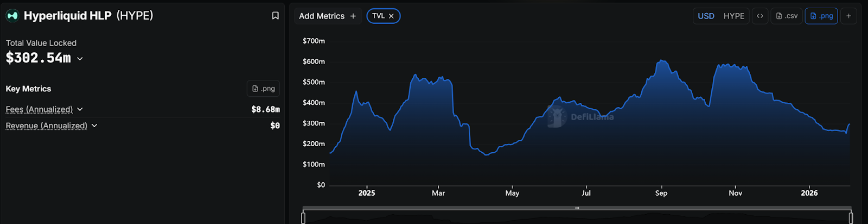The height and width of the screenshot is (224, 868).
Task: Click the left range slider handle
Action: [x=303, y=218]
